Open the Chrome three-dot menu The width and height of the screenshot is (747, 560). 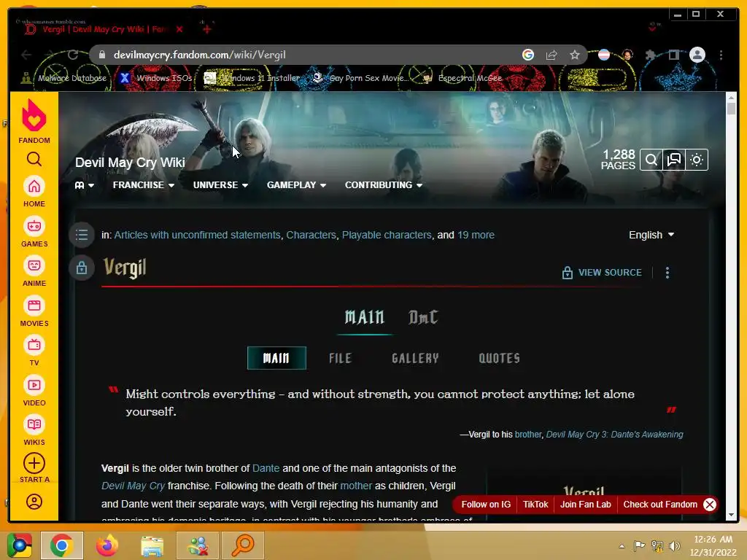[721, 55]
